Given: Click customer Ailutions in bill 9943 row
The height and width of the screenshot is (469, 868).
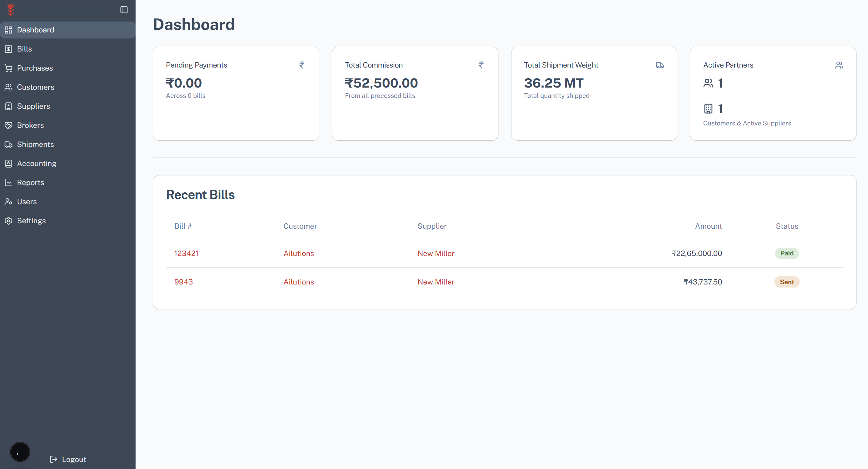Looking at the screenshot, I should pos(299,282).
